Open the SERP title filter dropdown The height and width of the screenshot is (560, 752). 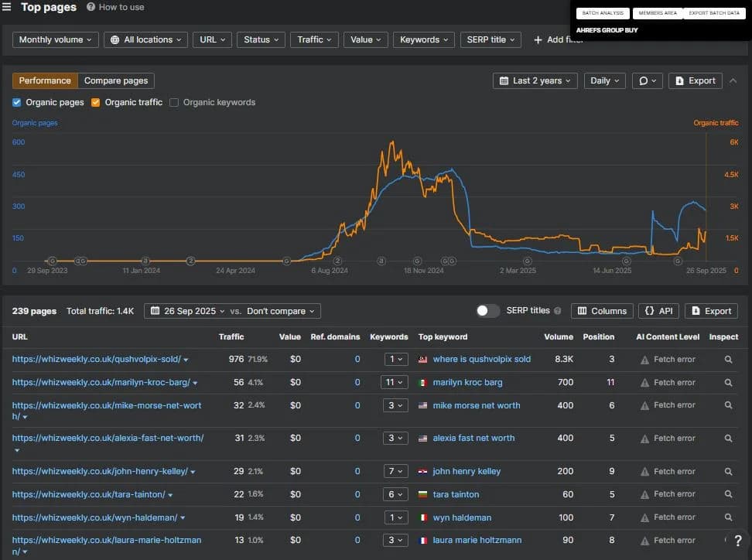click(491, 39)
